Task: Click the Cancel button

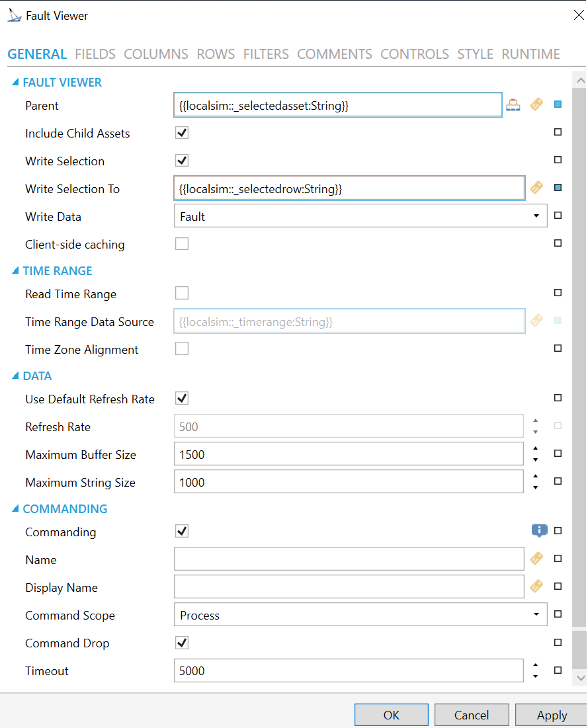Action: pos(471,715)
